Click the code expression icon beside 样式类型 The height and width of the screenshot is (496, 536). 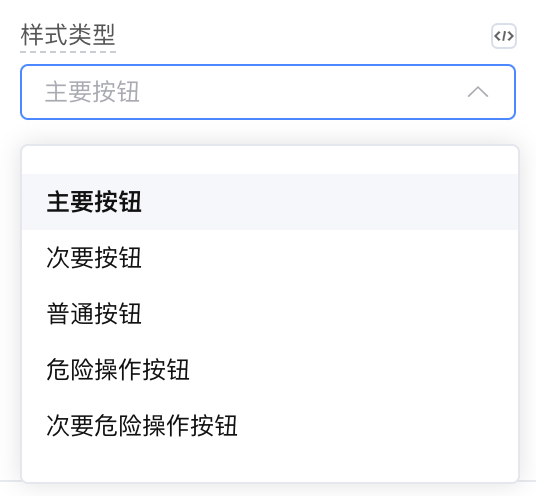point(504,36)
